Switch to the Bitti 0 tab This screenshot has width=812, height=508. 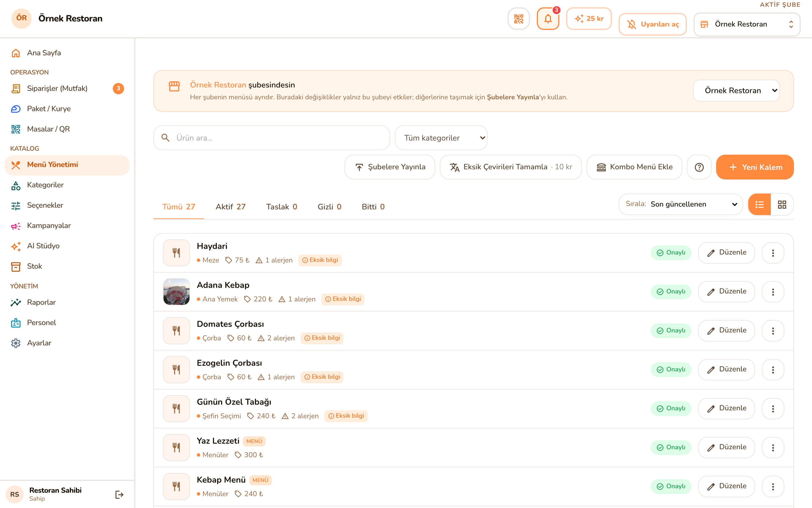point(373,207)
